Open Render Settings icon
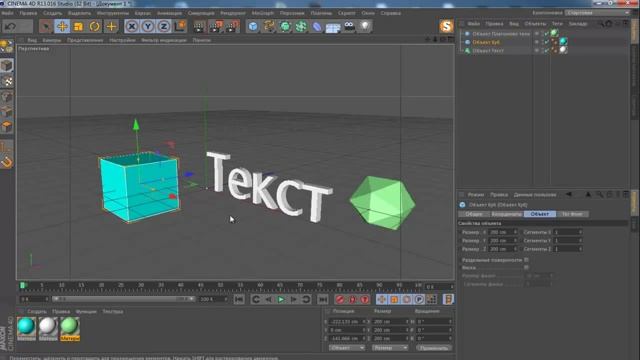This screenshot has width=640, height=360. [232, 27]
